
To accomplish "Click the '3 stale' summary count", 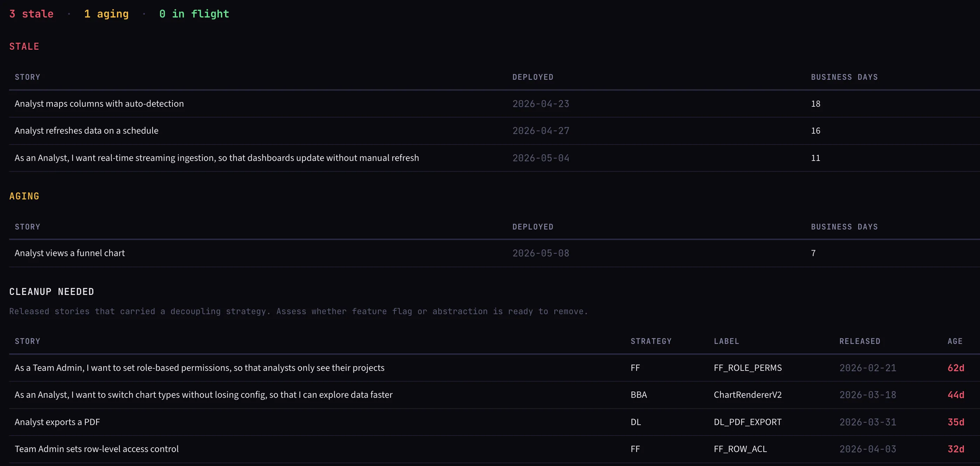I will pyautogui.click(x=31, y=14).
